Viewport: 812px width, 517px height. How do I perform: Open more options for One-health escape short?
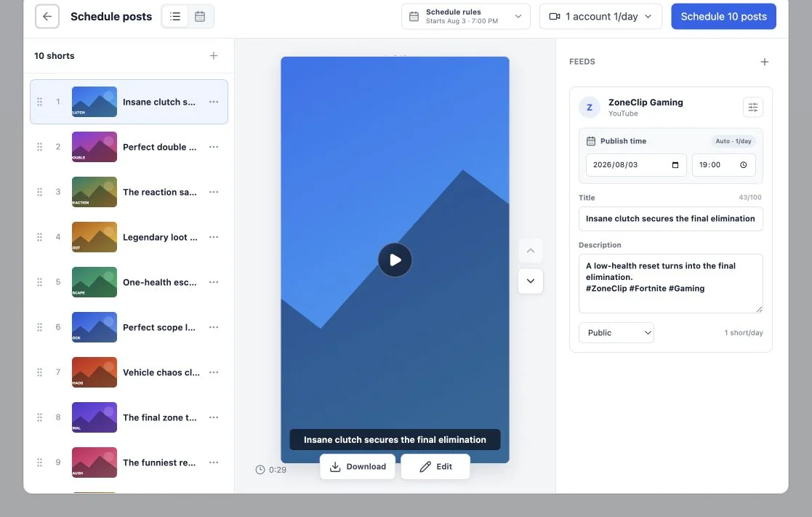(x=213, y=282)
